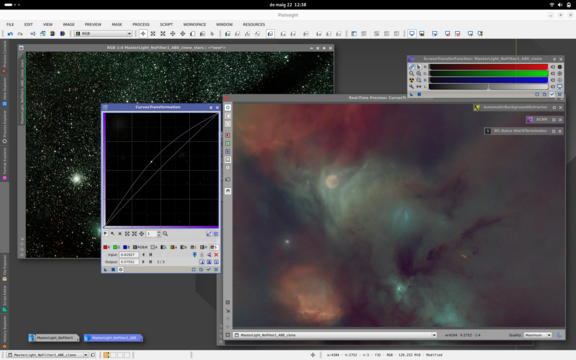Viewport: 576px width, 360px height.
Task: Select the edit point mode icon in CurvesTransformation
Action: click(x=106, y=234)
